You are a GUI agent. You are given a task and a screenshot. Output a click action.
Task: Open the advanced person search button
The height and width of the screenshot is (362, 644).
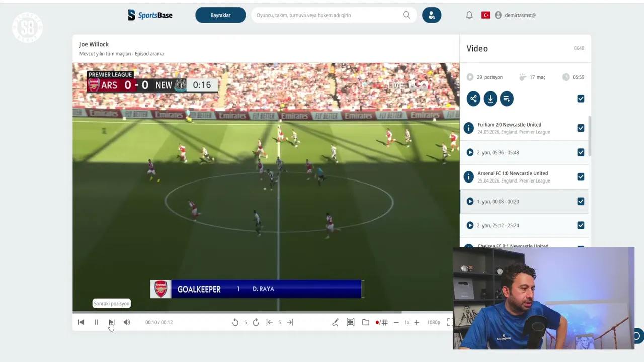[x=432, y=15]
